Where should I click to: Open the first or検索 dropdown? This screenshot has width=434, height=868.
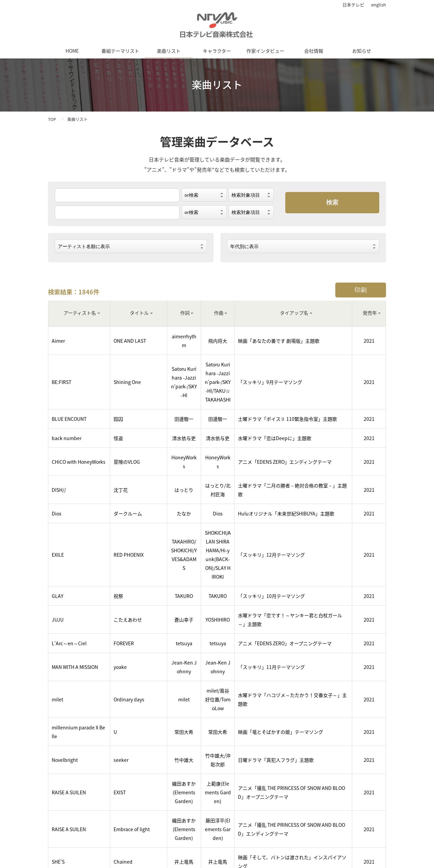(x=204, y=195)
